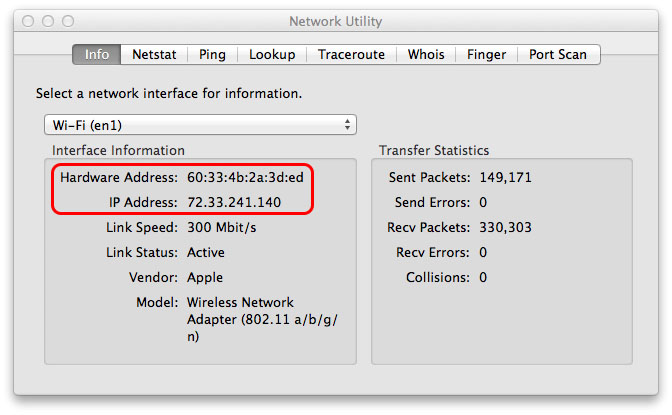672x415 pixels.
Task: Open the Port Scan tab
Action: [558, 54]
